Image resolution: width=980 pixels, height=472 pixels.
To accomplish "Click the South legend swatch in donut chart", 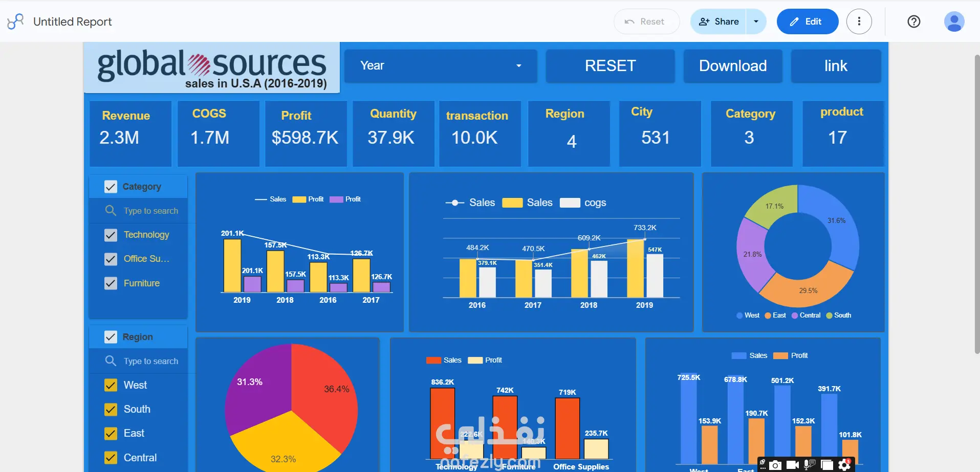I will point(829,316).
